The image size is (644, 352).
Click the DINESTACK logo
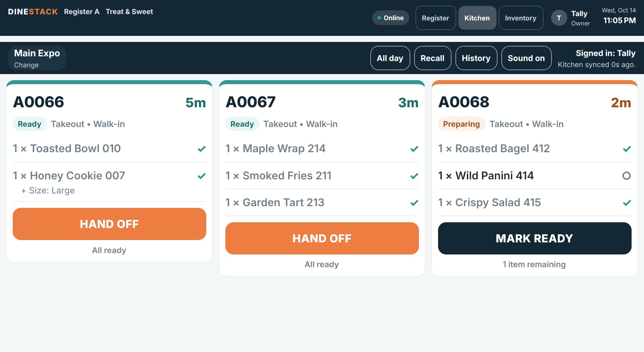tap(33, 12)
